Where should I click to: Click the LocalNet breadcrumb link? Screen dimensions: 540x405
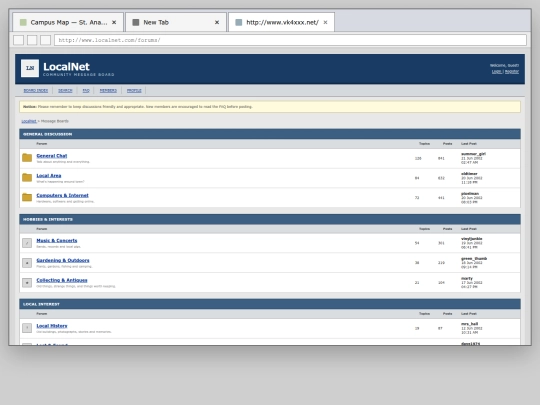click(x=29, y=121)
